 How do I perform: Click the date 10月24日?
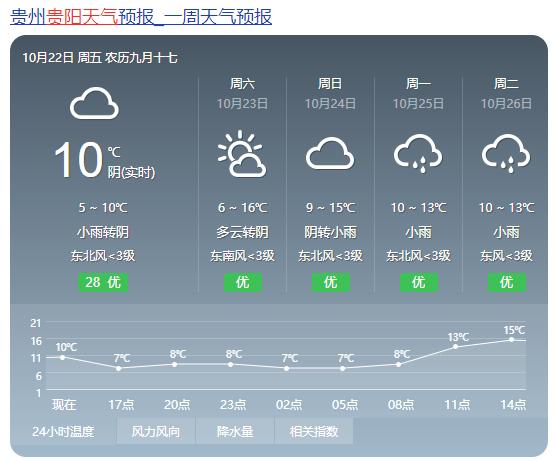click(x=330, y=104)
